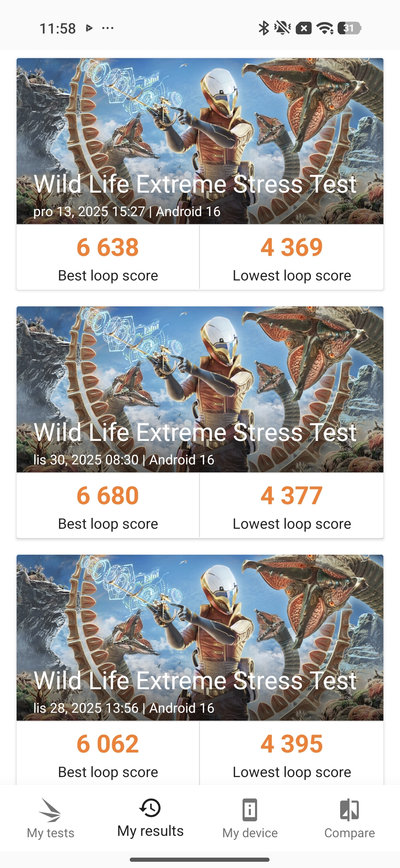Image resolution: width=400 pixels, height=868 pixels.
Task: Tap the 4 369 lowest loop score
Action: point(292,248)
